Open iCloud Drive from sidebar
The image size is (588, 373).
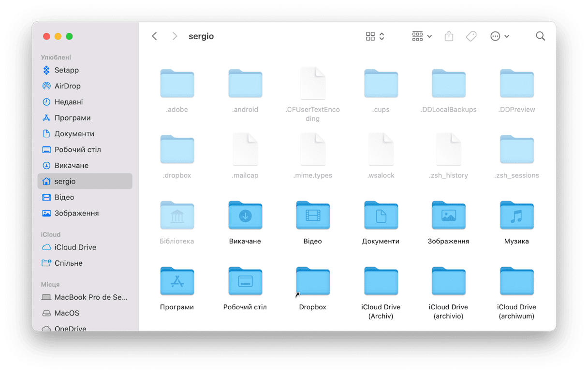[75, 247]
